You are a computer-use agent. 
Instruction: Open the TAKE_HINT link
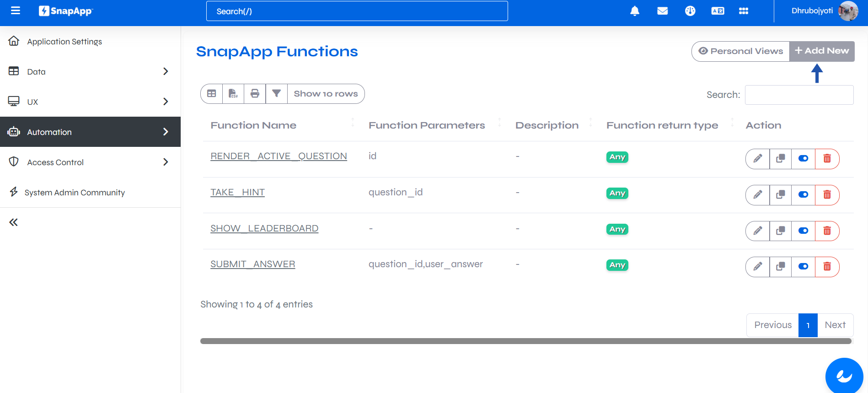coord(237,192)
